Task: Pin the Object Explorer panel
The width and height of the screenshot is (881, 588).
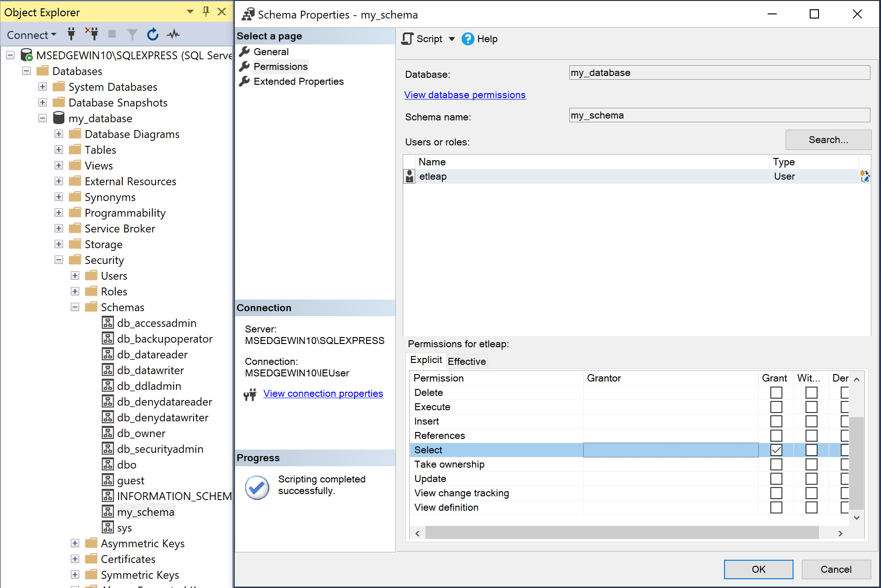Action: (206, 12)
